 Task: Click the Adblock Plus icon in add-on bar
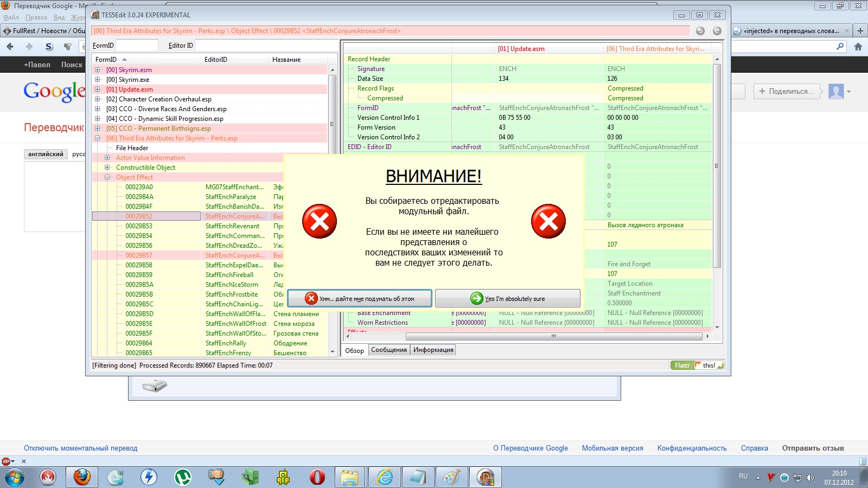click(6, 461)
